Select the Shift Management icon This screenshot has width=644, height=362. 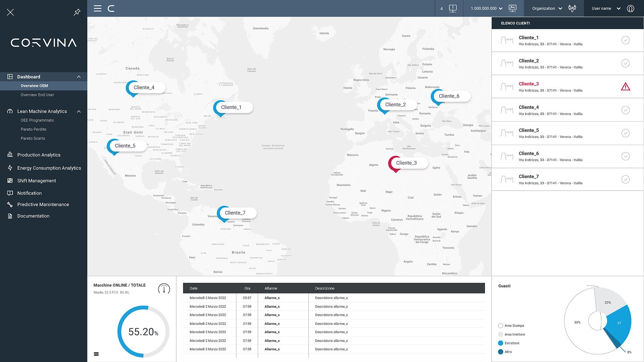[x=9, y=180]
